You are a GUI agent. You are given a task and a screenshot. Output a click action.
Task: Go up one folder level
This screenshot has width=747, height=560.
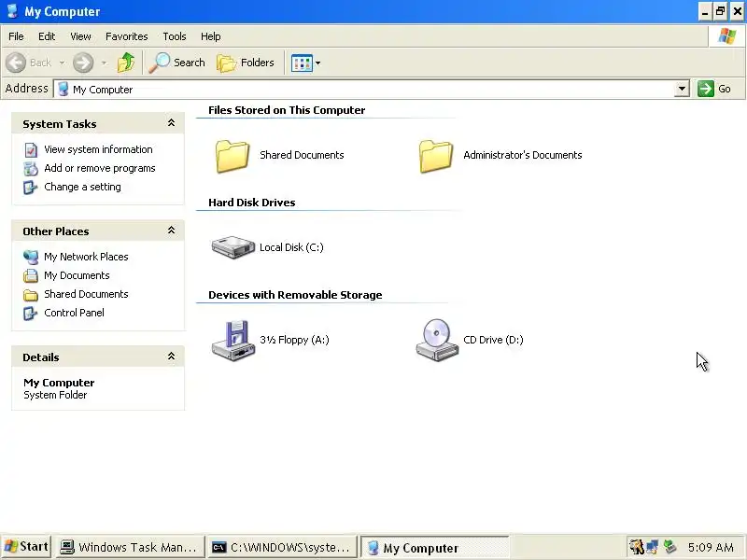pyautogui.click(x=126, y=63)
